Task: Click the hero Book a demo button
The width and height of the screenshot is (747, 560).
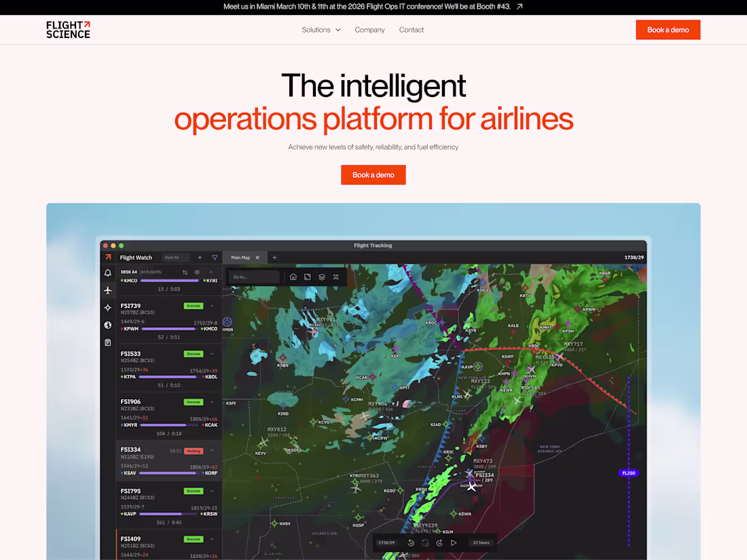Action: click(373, 174)
